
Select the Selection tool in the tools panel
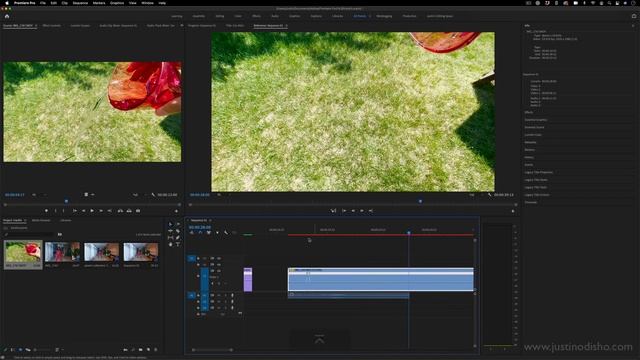171,224
